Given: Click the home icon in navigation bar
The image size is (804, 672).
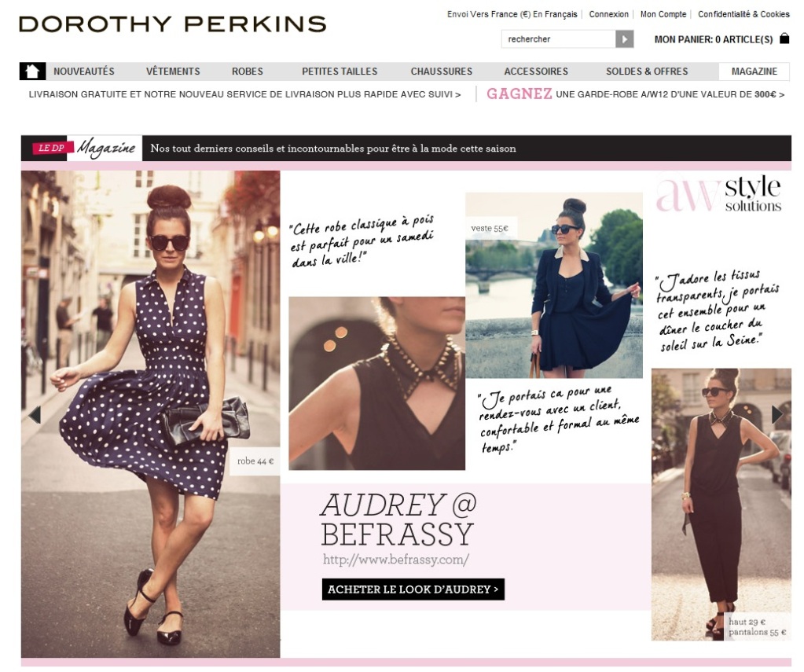Looking at the screenshot, I should pos(32,72).
